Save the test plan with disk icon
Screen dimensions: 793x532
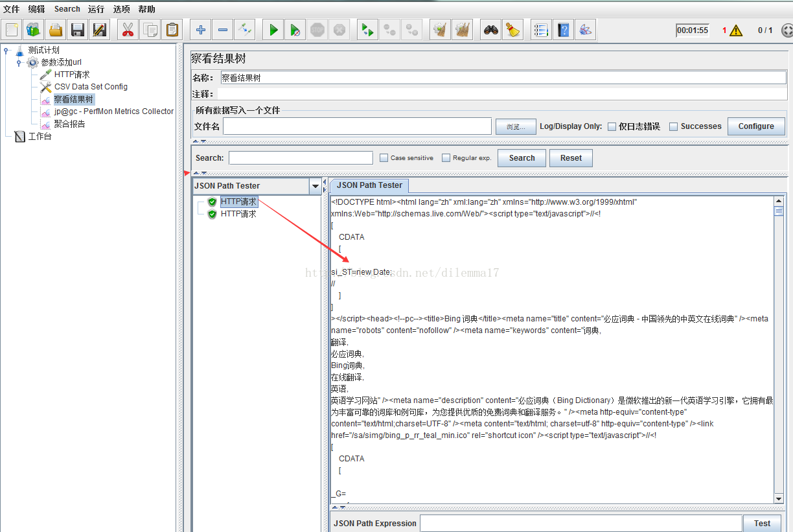78,30
